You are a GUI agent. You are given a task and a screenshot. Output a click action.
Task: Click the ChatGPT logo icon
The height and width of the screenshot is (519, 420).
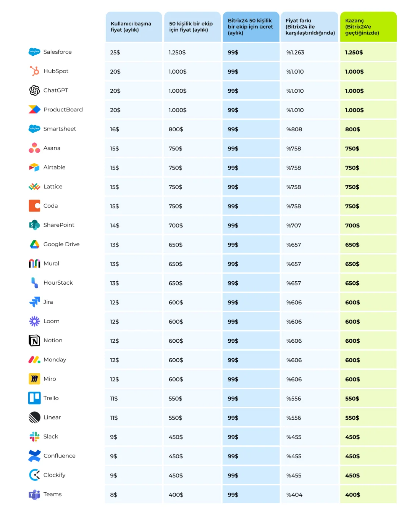[x=34, y=90]
